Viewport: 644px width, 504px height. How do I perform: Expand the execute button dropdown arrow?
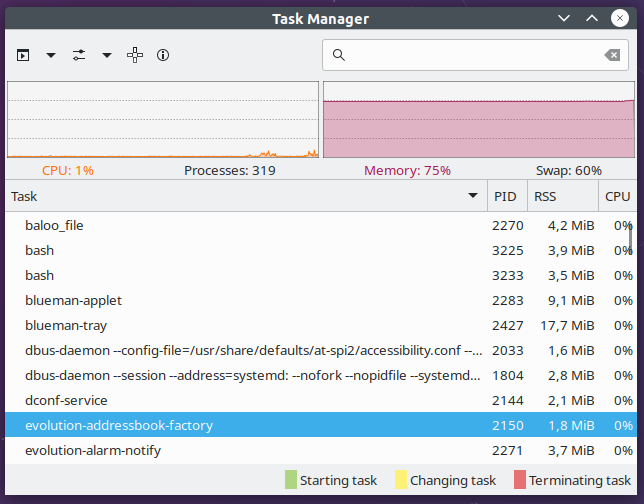pyautogui.click(x=51, y=55)
